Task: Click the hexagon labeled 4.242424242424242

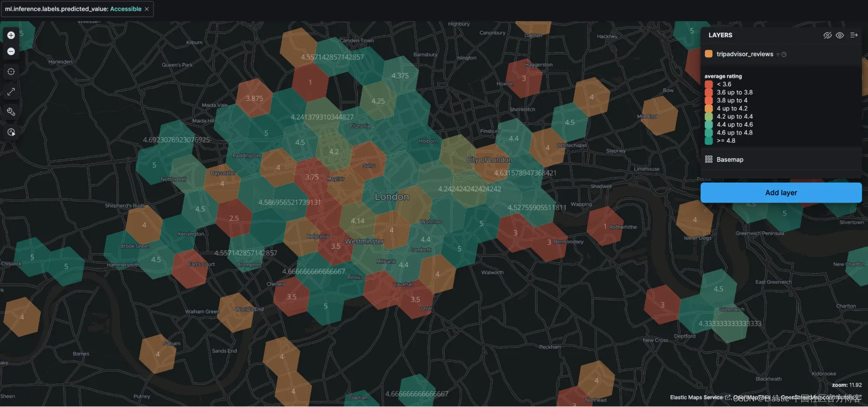Action: coord(469,189)
